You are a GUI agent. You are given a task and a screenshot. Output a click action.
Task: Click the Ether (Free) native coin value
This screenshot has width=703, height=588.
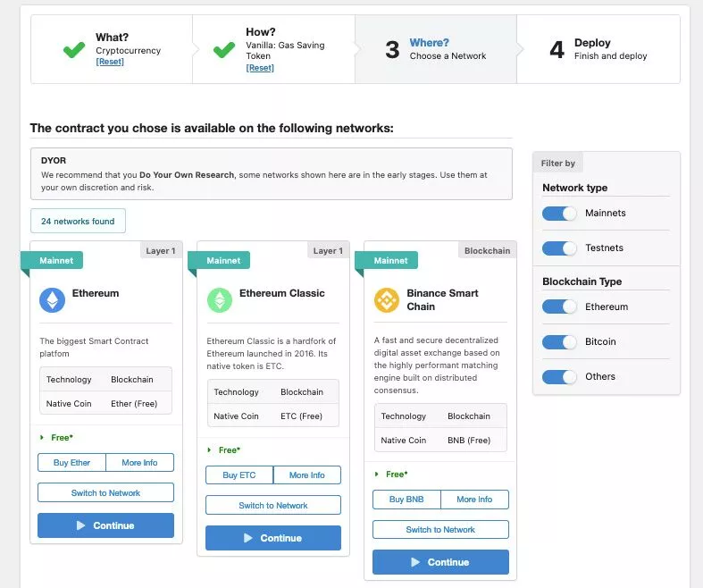[134, 404]
